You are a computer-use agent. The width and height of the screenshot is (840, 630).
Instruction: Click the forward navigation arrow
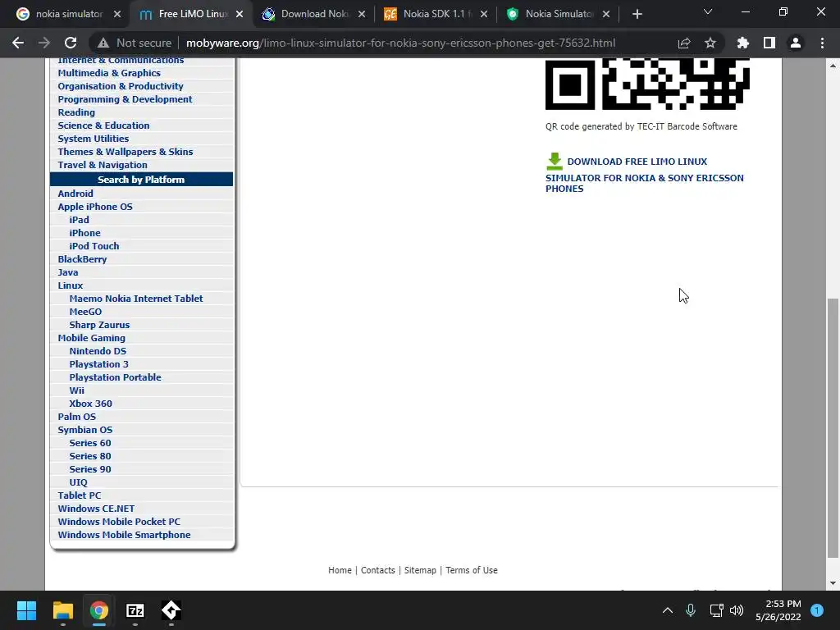[x=44, y=43]
